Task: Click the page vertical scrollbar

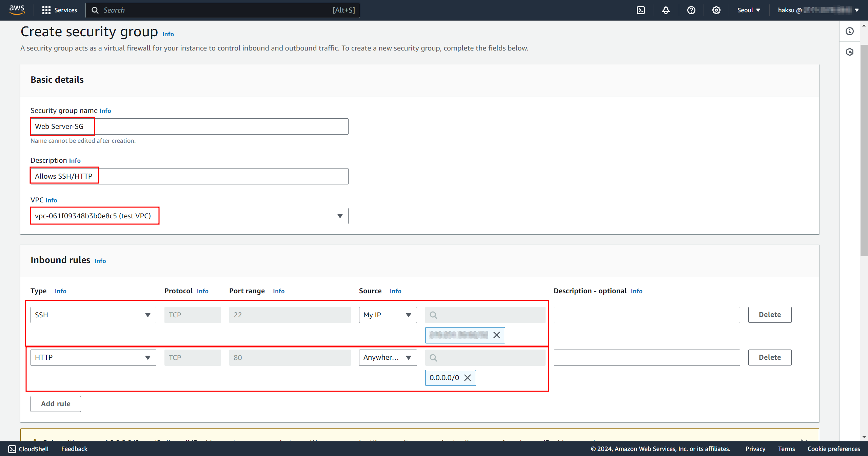Action: click(x=864, y=149)
